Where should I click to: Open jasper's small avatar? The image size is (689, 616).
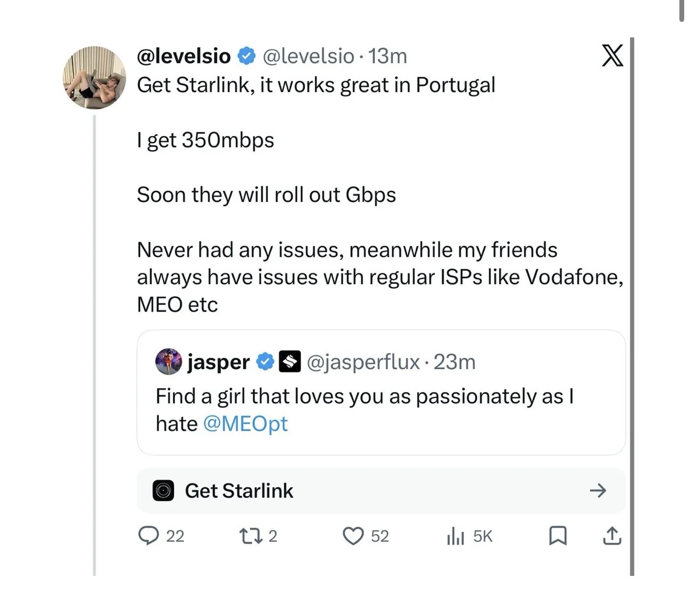tap(168, 362)
